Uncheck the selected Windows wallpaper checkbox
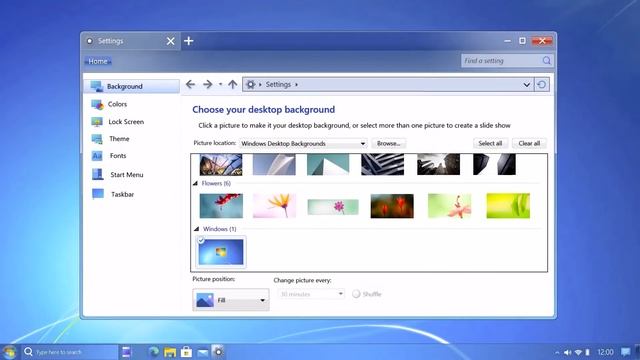 point(201,240)
